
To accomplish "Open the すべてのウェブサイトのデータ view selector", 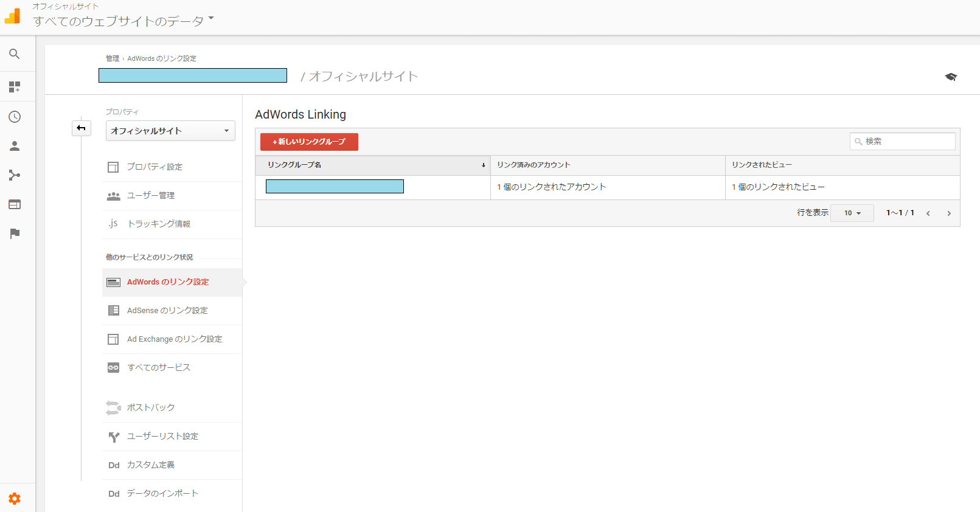I will pyautogui.click(x=123, y=21).
